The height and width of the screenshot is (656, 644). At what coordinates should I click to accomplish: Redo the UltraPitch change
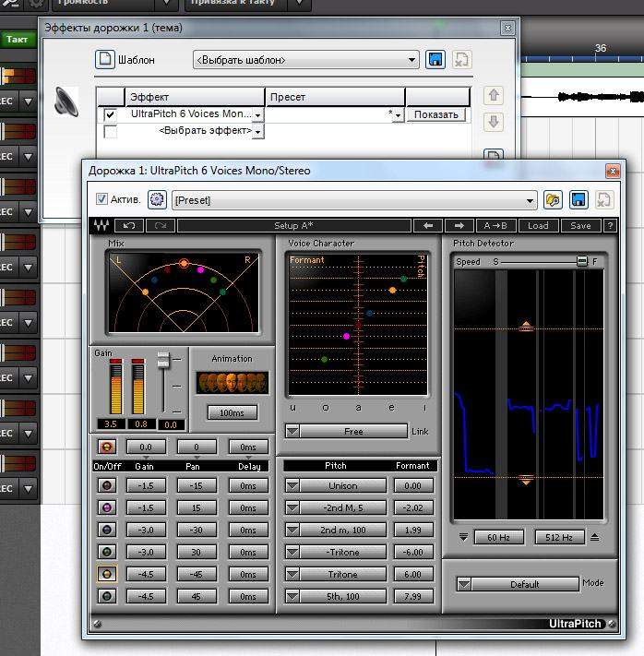[161, 226]
